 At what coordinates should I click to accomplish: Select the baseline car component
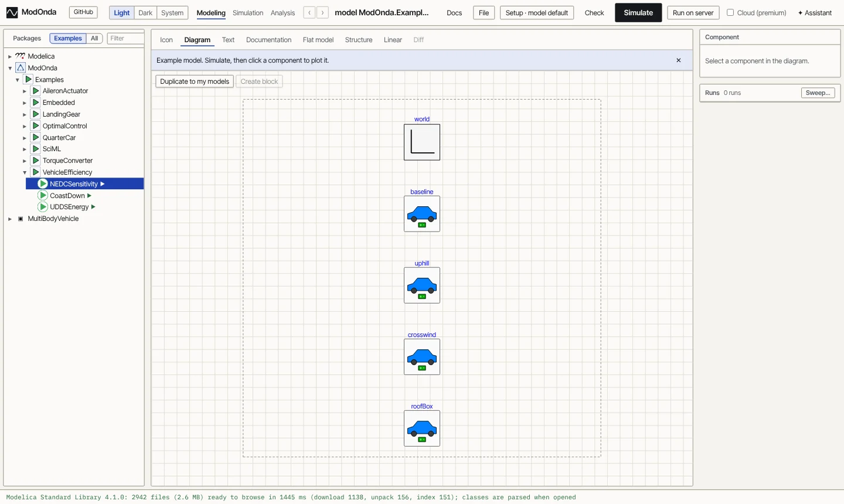tap(422, 214)
